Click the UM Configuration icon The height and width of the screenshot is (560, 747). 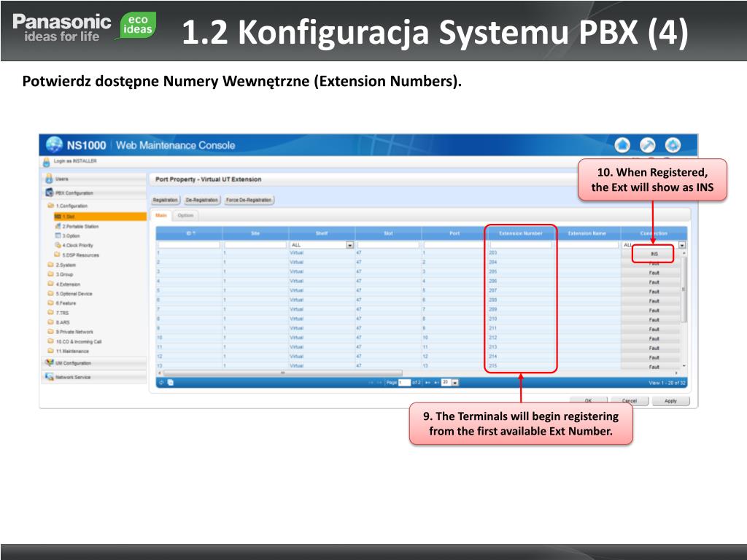click(x=49, y=362)
